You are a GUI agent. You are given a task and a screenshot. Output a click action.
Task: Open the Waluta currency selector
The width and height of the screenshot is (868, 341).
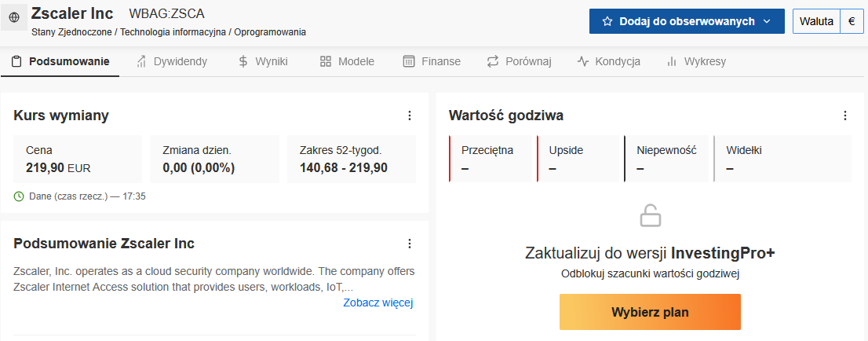[x=816, y=22]
